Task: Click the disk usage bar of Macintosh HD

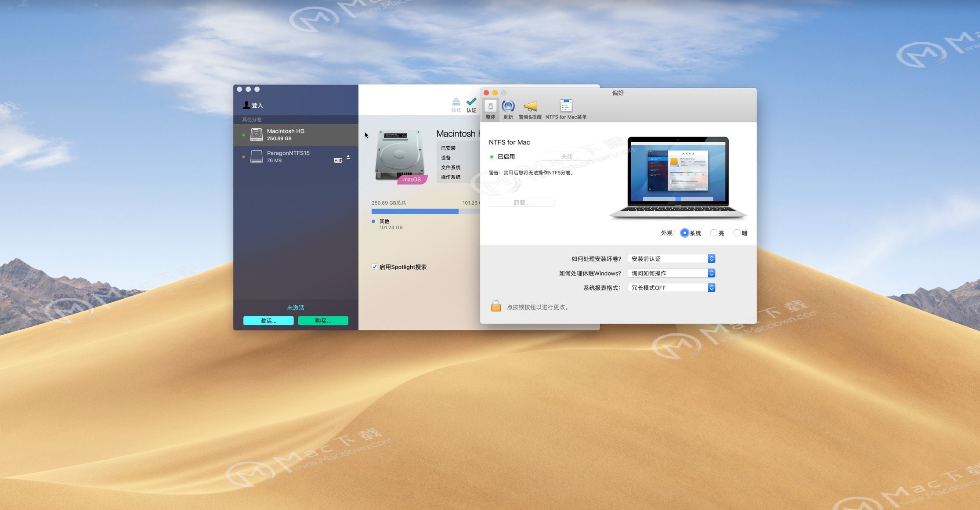Action: click(425, 211)
